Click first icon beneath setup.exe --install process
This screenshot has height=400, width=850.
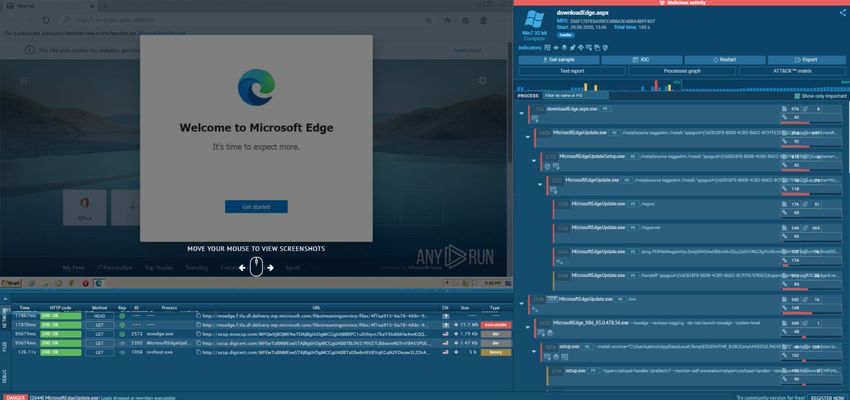tap(547, 356)
